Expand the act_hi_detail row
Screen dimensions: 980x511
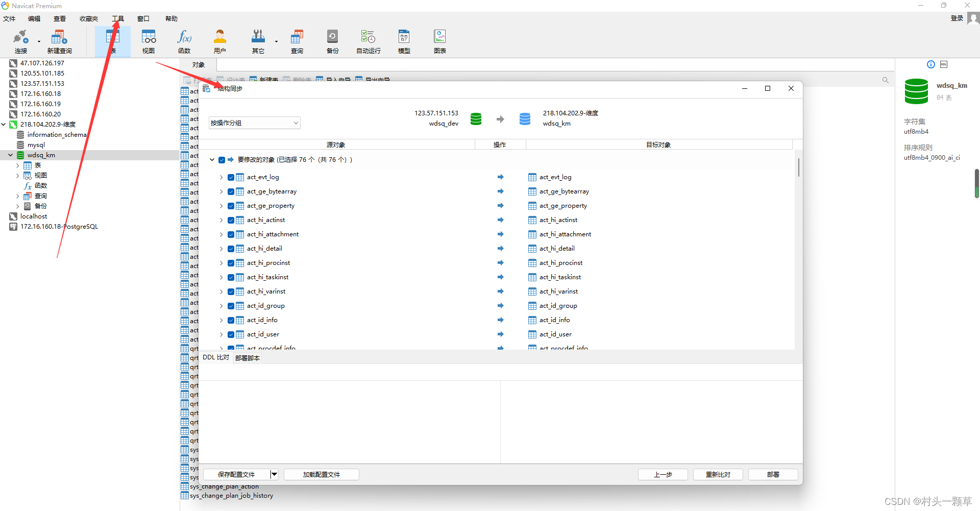[x=221, y=249]
